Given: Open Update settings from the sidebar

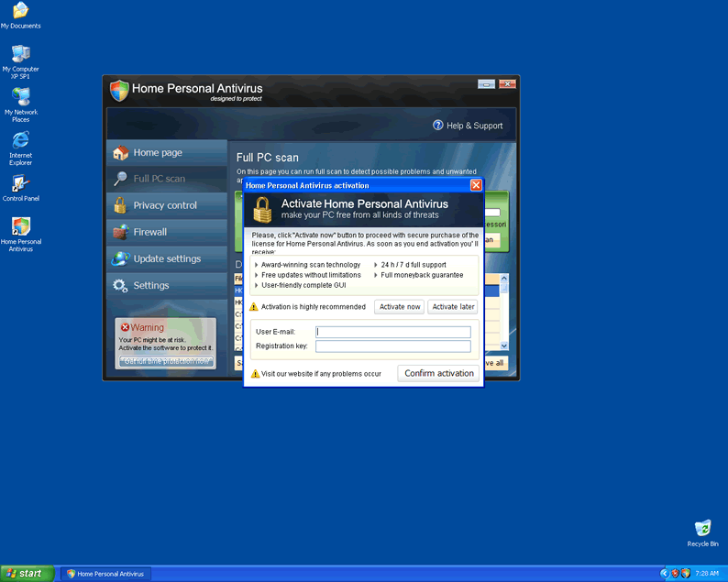Looking at the screenshot, I should coord(165,258).
